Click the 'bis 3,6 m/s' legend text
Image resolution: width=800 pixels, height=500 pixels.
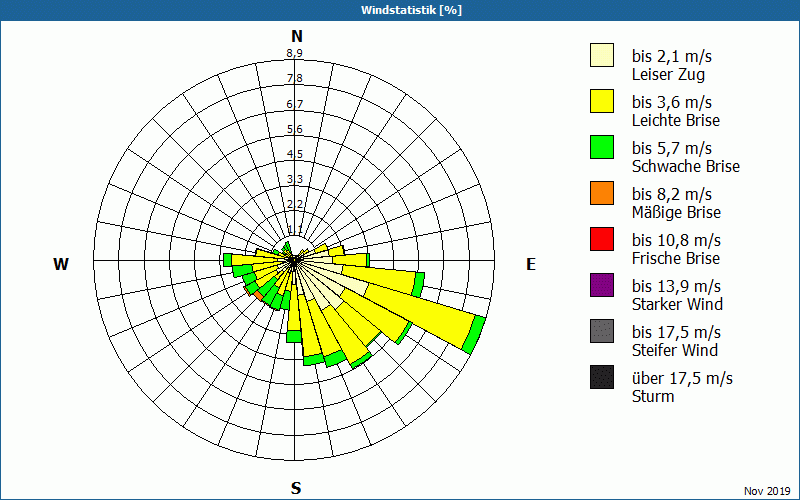tap(671, 102)
